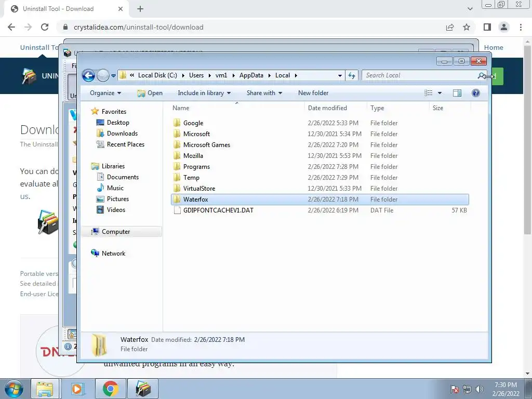Click Chrome back arrow
The width and height of the screenshot is (532, 399).
pyautogui.click(x=11, y=27)
